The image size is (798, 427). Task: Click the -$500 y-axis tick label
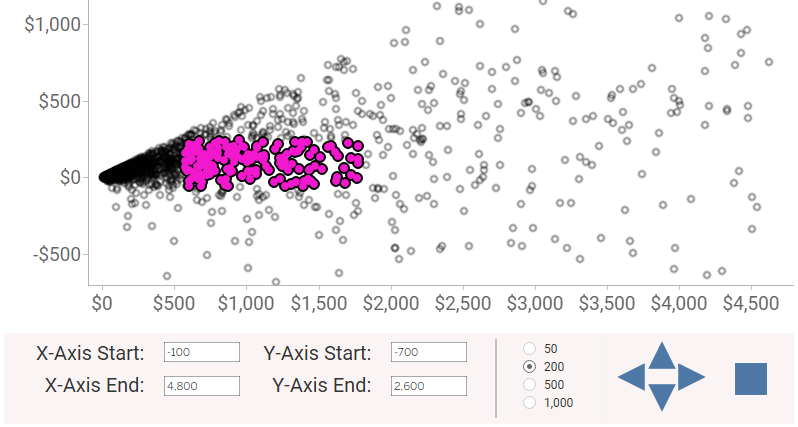tap(54, 254)
